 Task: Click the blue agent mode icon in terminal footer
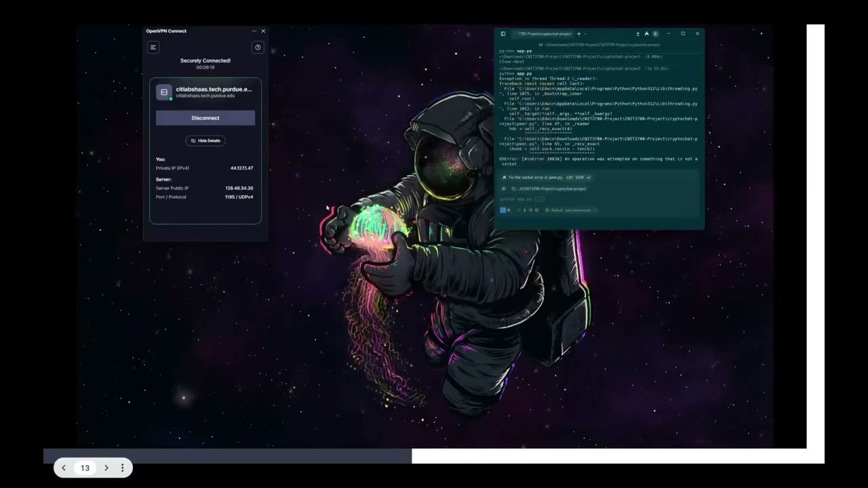[x=502, y=210]
